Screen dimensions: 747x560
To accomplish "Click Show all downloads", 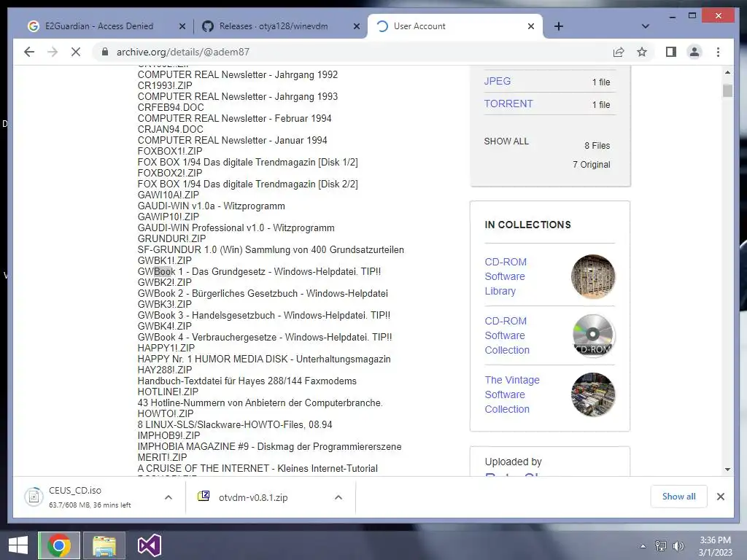I will pyautogui.click(x=679, y=497).
